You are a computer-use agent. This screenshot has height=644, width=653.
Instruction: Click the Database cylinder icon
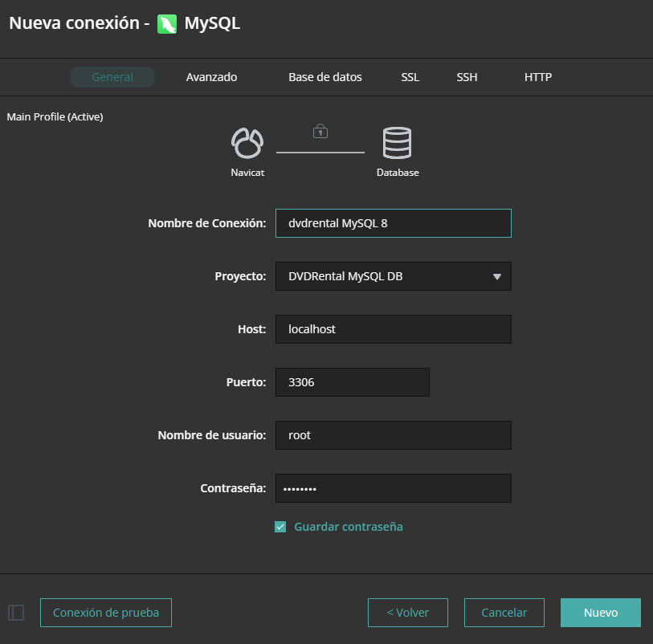point(397,143)
